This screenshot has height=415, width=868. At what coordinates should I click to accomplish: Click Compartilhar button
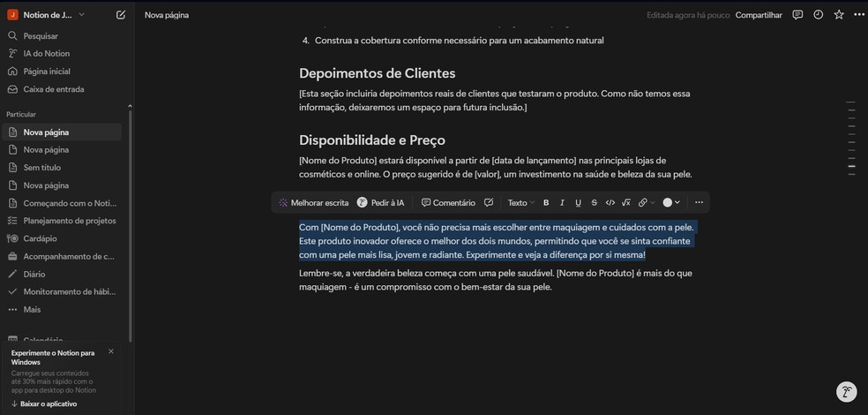point(759,15)
